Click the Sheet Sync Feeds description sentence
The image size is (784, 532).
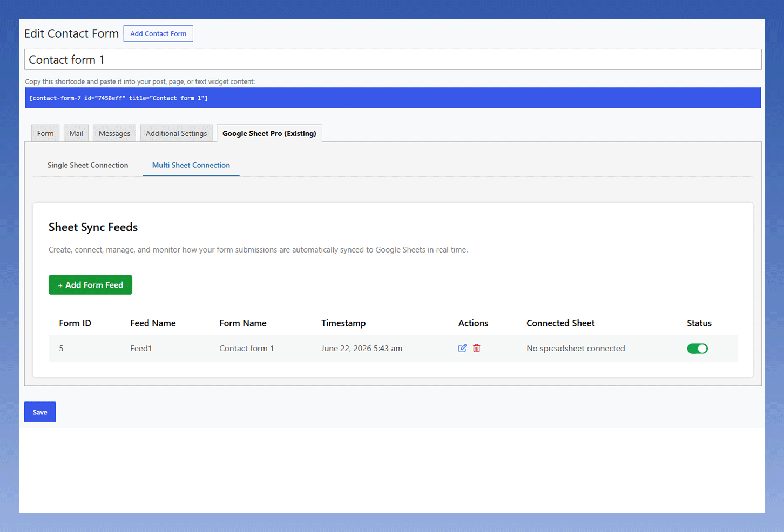click(258, 250)
